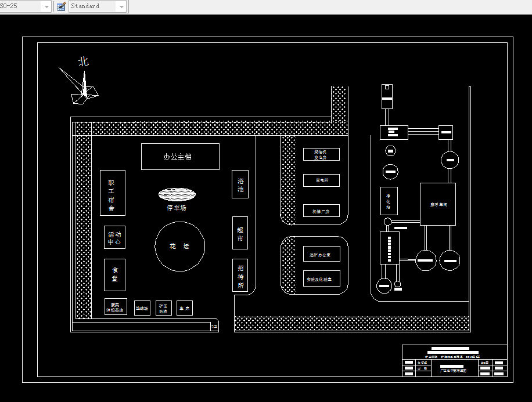Select the 净化站 label
The height and width of the screenshot is (402, 532).
[x=388, y=201]
